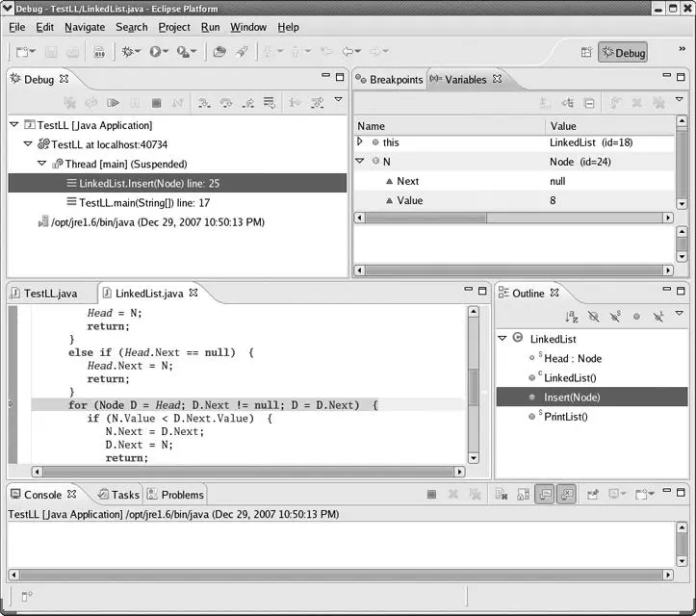Click the editor's vertical scrollbar
The height and width of the screenshot is (616, 696).
(473, 385)
